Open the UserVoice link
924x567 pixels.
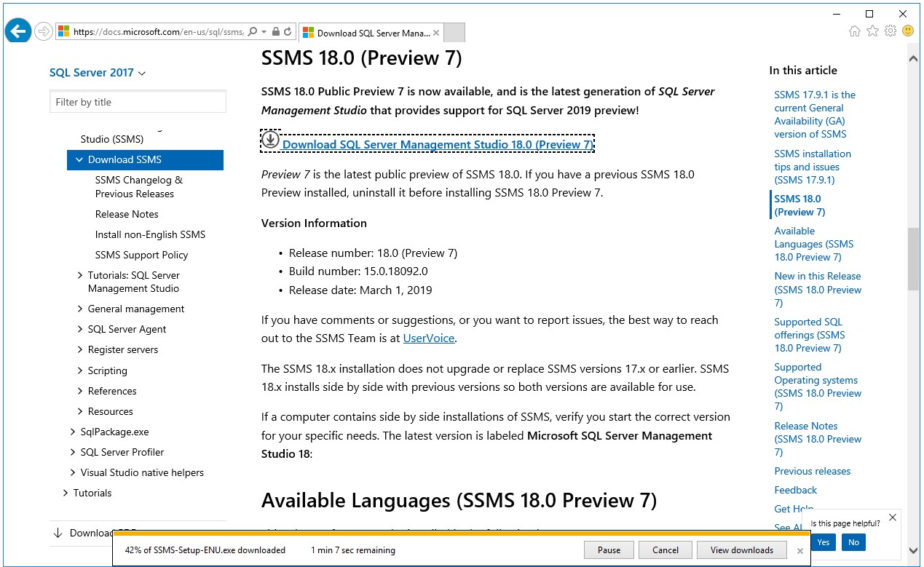point(428,338)
